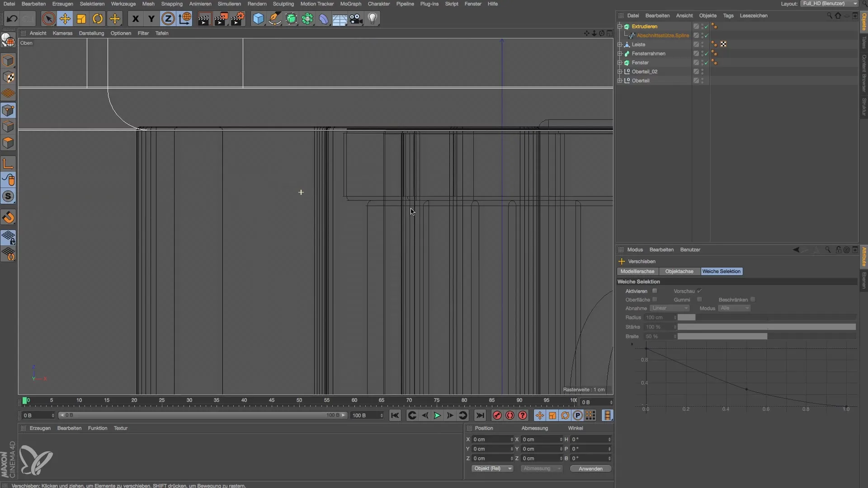The height and width of the screenshot is (488, 868).
Task: Toggle Vorschau checkbox
Action: click(699, 291)
